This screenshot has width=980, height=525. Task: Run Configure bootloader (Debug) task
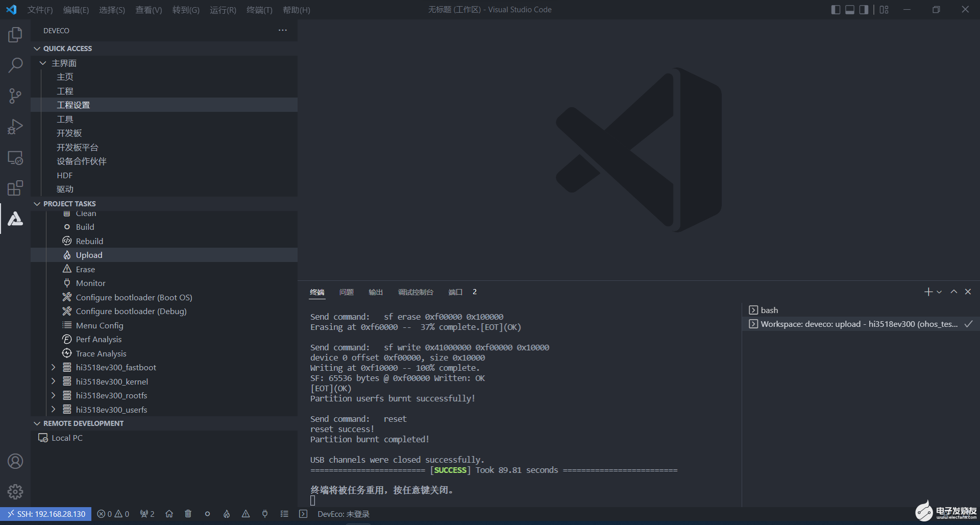pyautogui.click(x=164, y=311)
